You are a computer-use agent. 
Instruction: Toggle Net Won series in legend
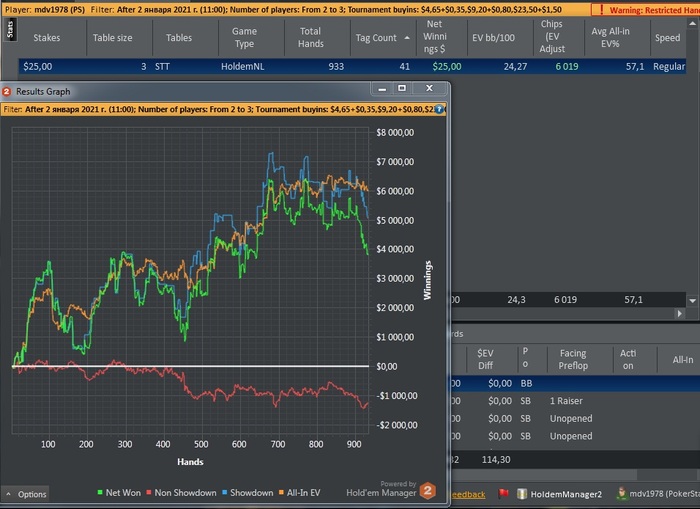119,493
